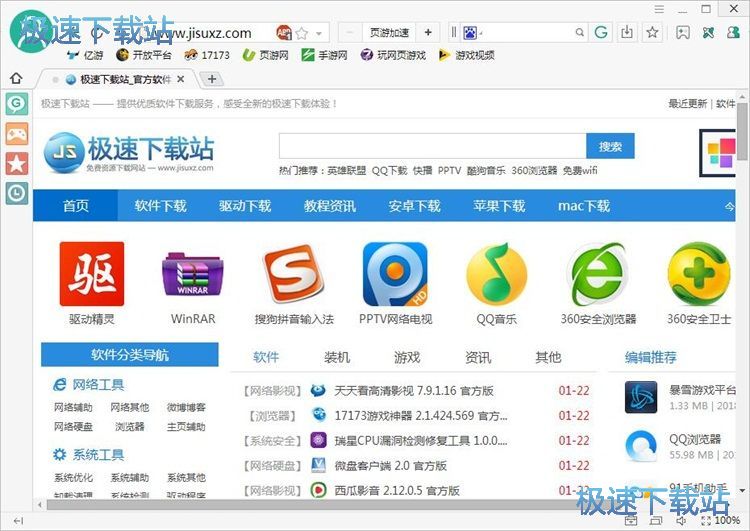Click the plus button beside 页游加速

click(428, 33)
